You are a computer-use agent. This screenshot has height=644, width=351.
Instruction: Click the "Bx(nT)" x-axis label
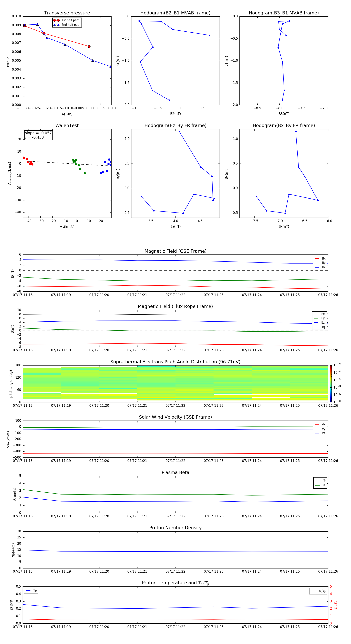[284, 227]
